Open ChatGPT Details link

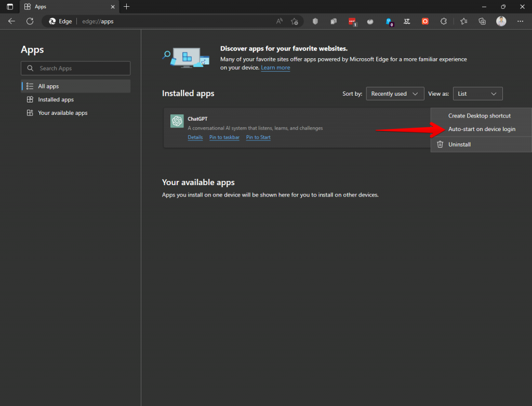click(x=195, y=137)
